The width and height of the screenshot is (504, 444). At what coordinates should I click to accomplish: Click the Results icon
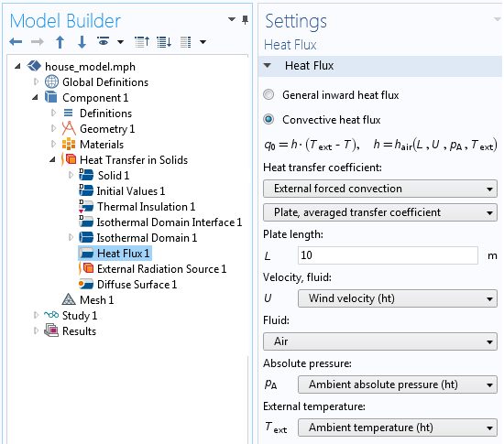pos(51,330)
